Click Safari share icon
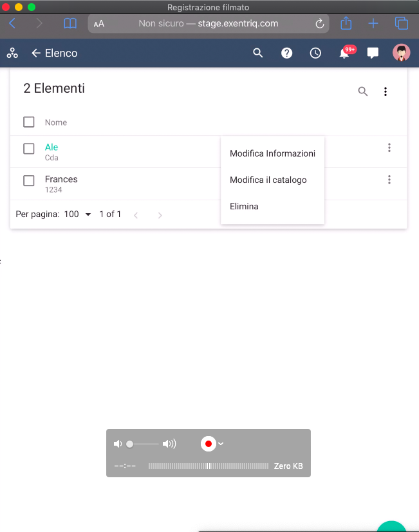 coord(346,24)
